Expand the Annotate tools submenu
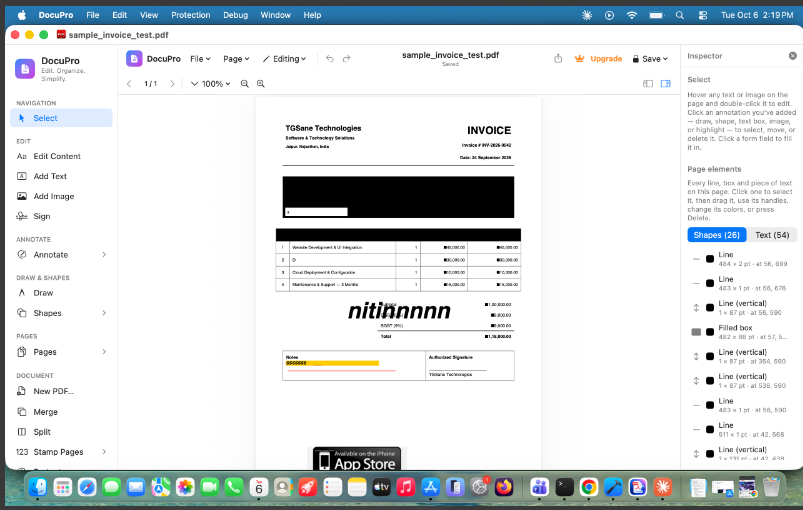 (104, 254)
